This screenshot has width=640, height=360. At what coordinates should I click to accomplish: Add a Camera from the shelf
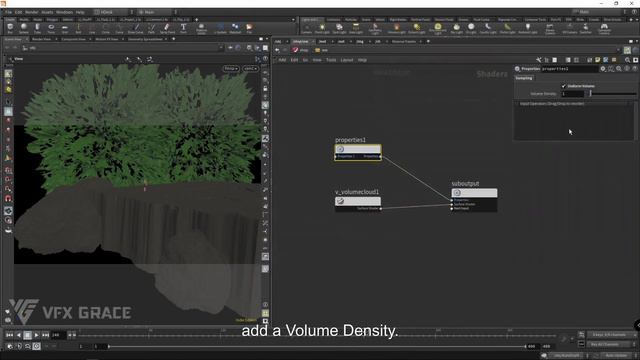pyautogui.click(x=307, y=29)
